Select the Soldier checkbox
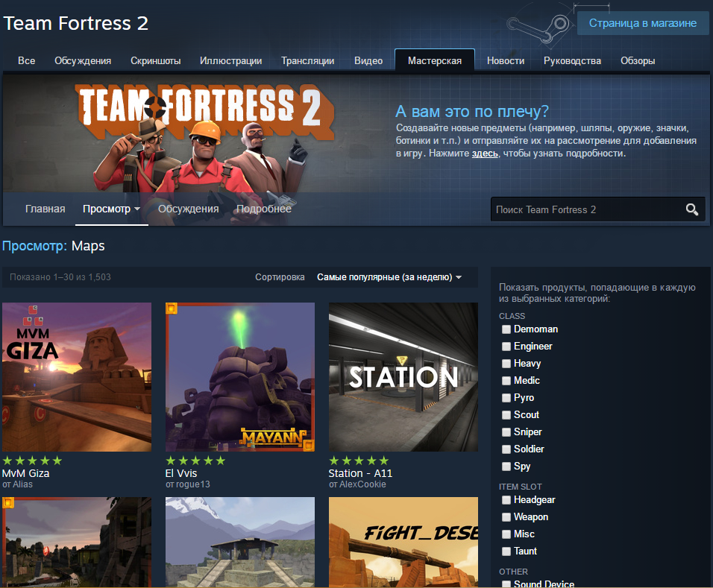713x588 pixels. pos(506,449)
